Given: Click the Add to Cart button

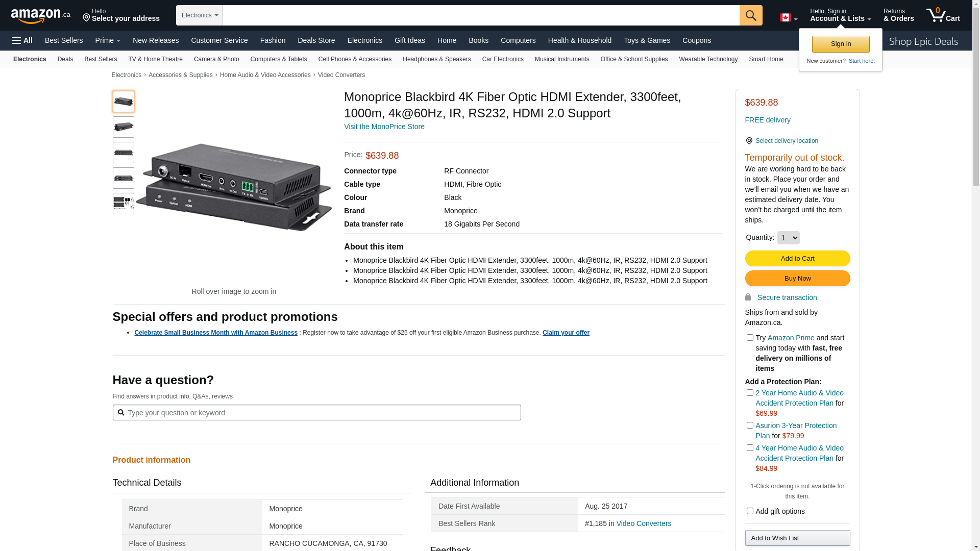Looking at the screenshot, I should 797,259.
